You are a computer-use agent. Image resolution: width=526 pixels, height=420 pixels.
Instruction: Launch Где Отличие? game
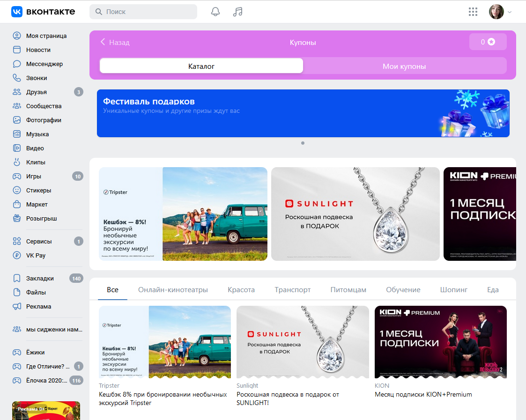[x=47, y=366]
